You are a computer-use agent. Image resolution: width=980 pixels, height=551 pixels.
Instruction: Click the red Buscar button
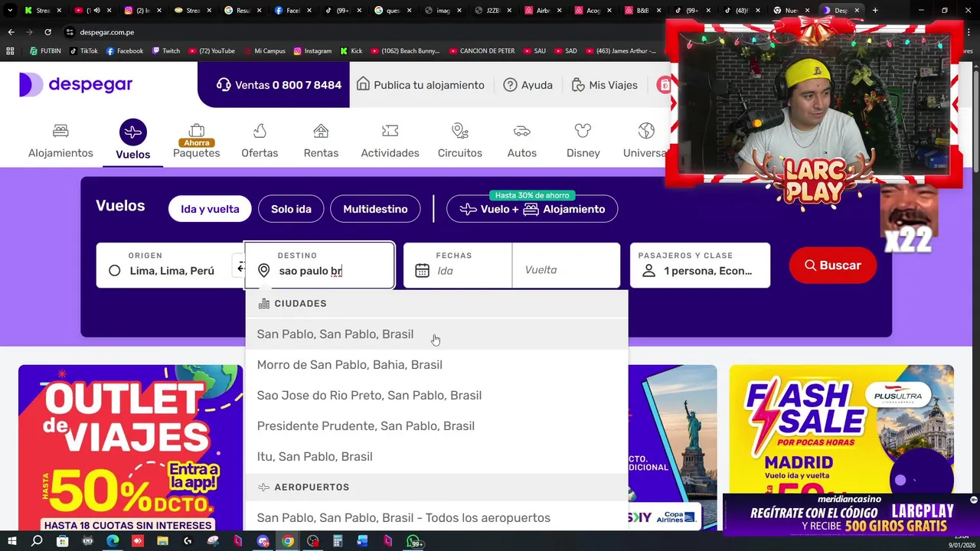(x=832, y=266)
